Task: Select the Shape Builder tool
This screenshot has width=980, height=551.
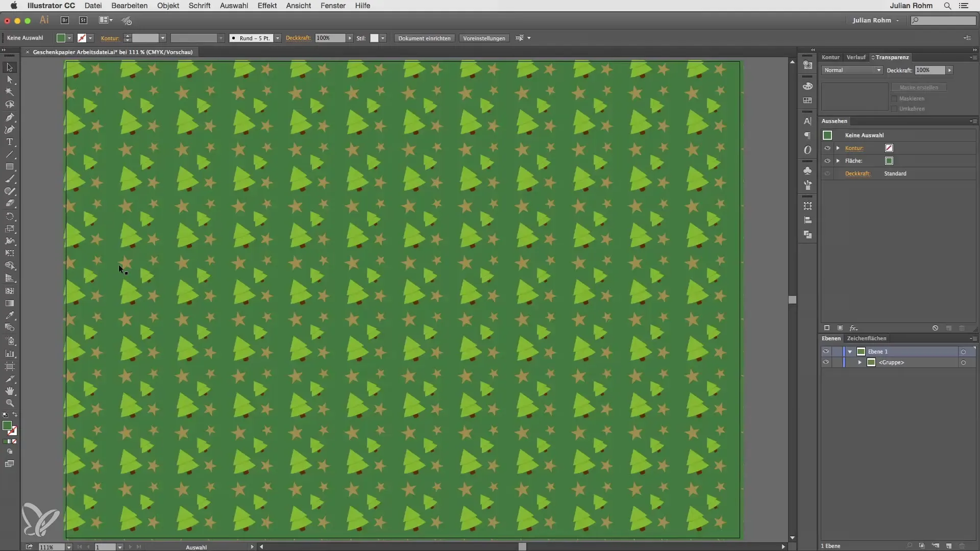Action: [10, 266]
